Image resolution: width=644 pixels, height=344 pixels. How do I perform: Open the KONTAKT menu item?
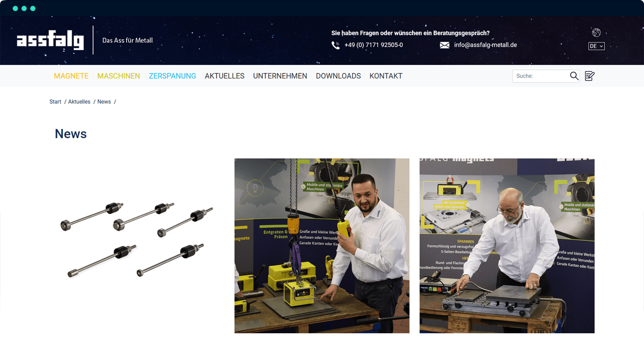(386, 76)
